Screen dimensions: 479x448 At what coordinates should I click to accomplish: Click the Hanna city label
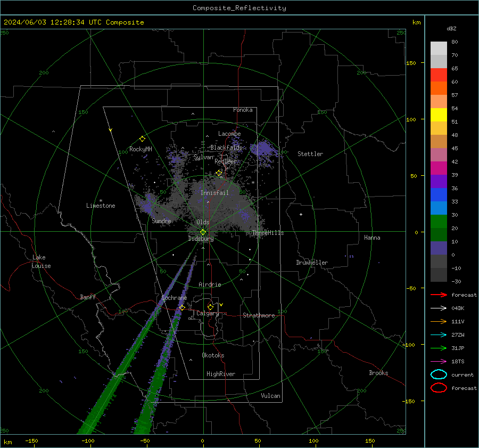click(x=372, y=238)
